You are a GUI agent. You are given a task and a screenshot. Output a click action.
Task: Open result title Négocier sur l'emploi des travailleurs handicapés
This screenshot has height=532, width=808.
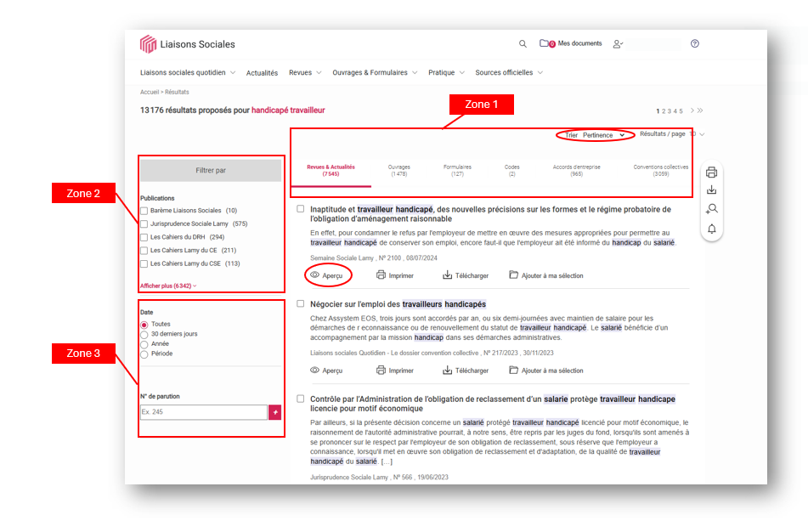point(398,304)
